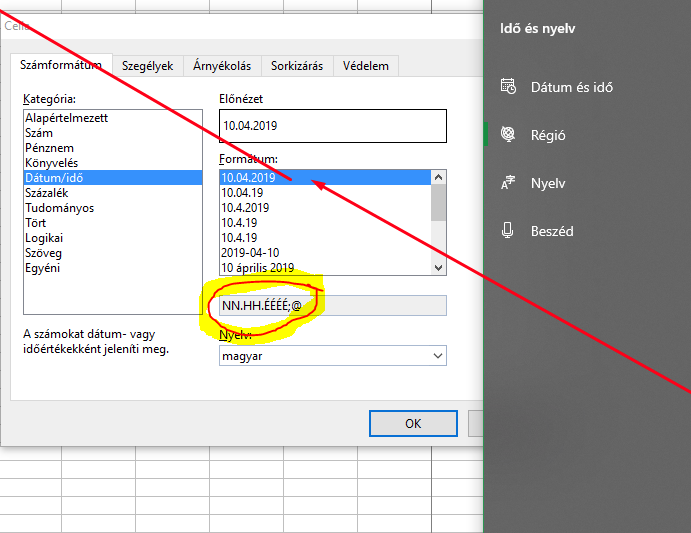The image size is (691, 533).
Task: Choose the 10 április 2019 format
Action: click(x=257, y=268)
